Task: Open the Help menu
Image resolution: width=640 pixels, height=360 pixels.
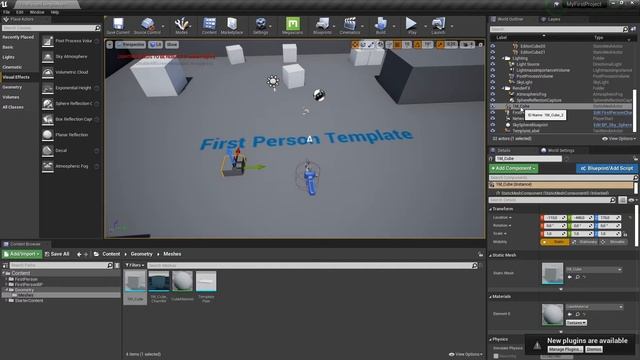Action: pyautogui.click(x=55, y=12)
